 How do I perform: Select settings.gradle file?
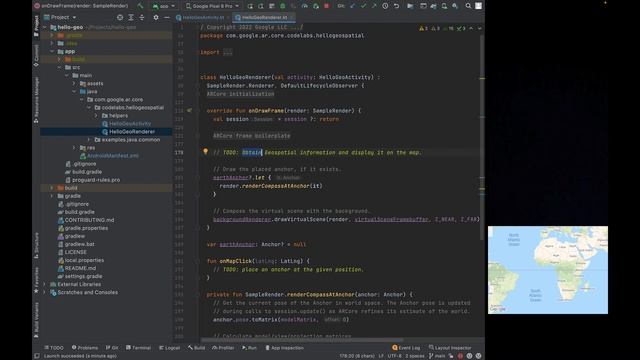tap(83, 276)
